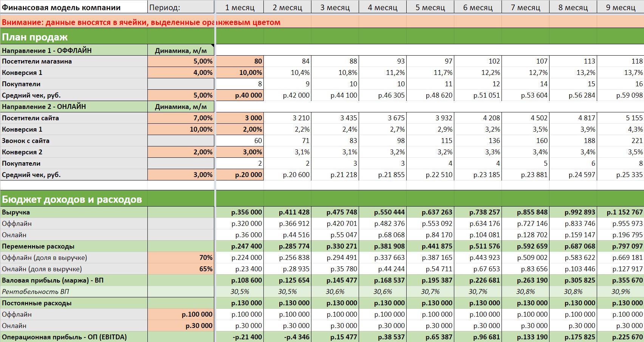
Task: Select 'Направление 2 - ОНЛАЙН' row label
Action: coord(74,107)
